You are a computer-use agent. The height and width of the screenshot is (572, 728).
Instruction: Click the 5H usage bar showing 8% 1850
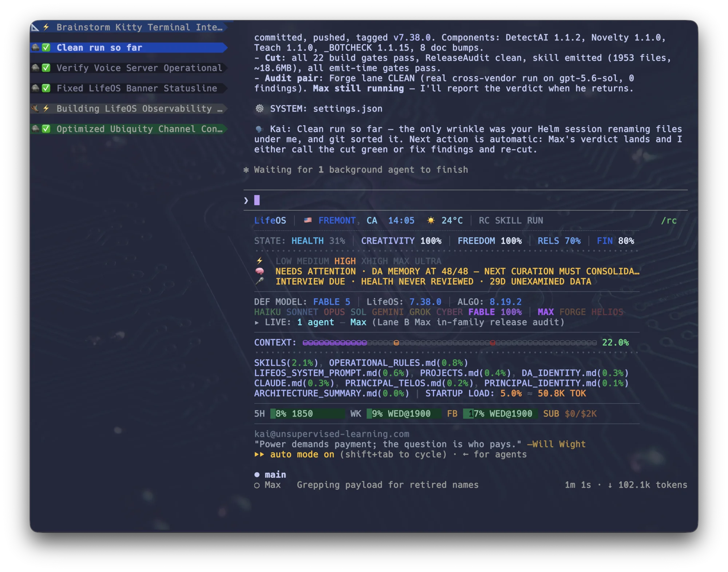pos(308,414)
